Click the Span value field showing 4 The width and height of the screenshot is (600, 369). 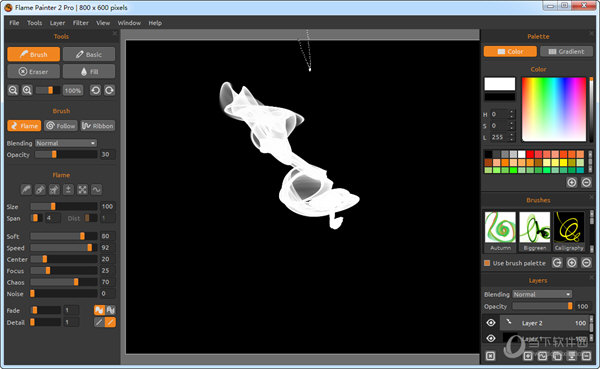pos(53,218)
